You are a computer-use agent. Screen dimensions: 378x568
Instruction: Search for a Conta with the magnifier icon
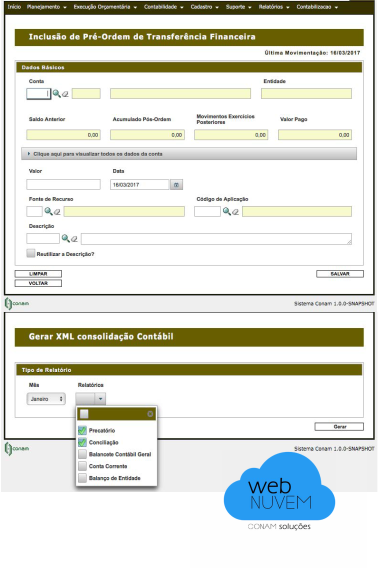[57, 93]
